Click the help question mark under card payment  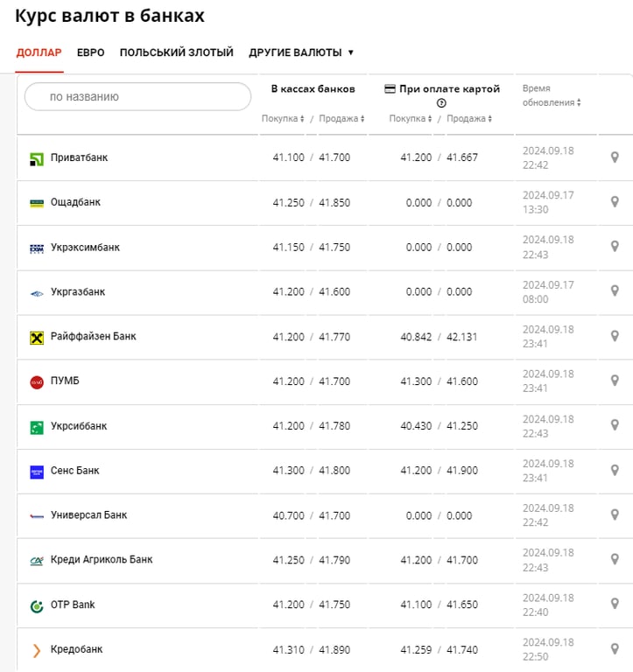[x=441, y=103]
